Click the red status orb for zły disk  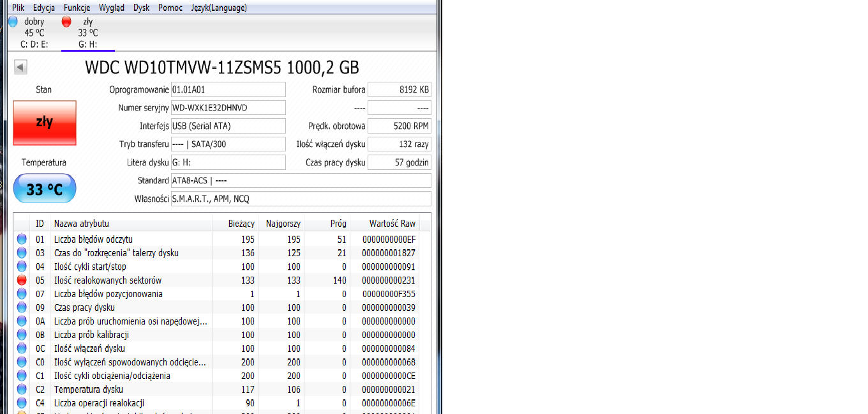[x=66, y=22]
